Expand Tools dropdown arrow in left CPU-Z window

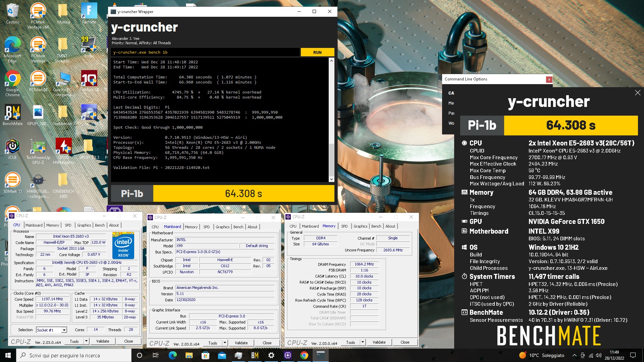[x=86, y=341]
